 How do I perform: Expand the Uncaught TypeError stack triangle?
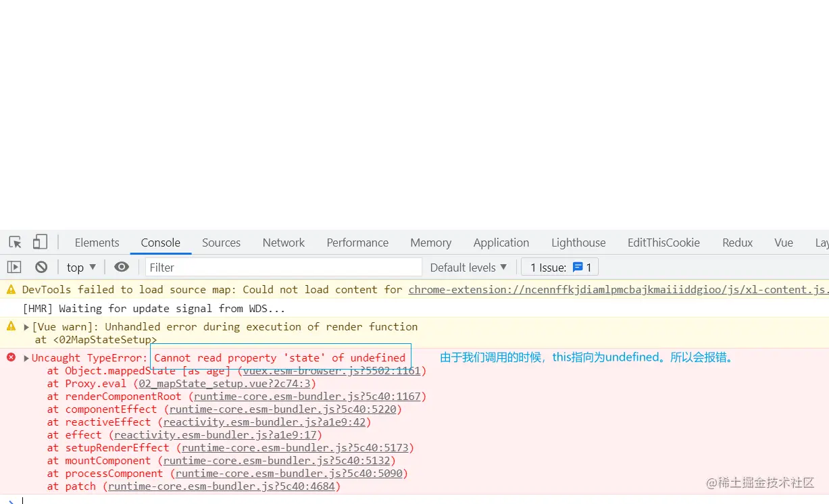(26, 358)
